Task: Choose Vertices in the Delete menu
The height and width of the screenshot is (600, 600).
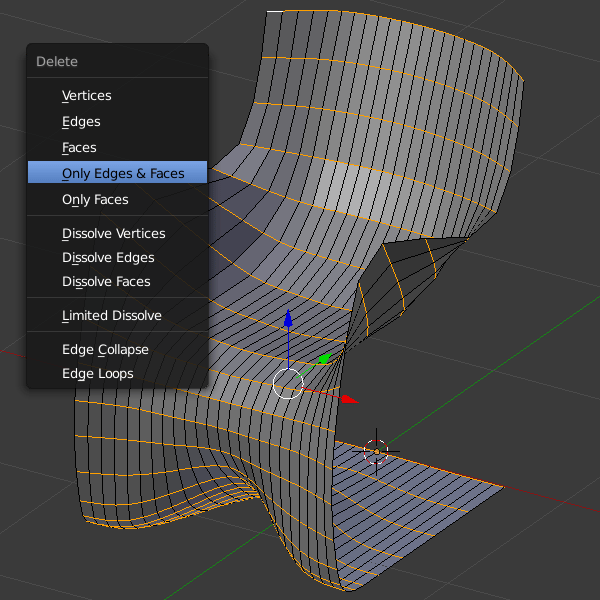Action: tap(87, 96)
